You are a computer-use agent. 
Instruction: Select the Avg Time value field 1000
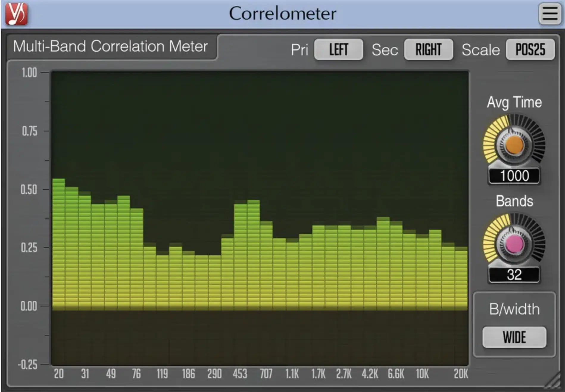coord(514,175)
